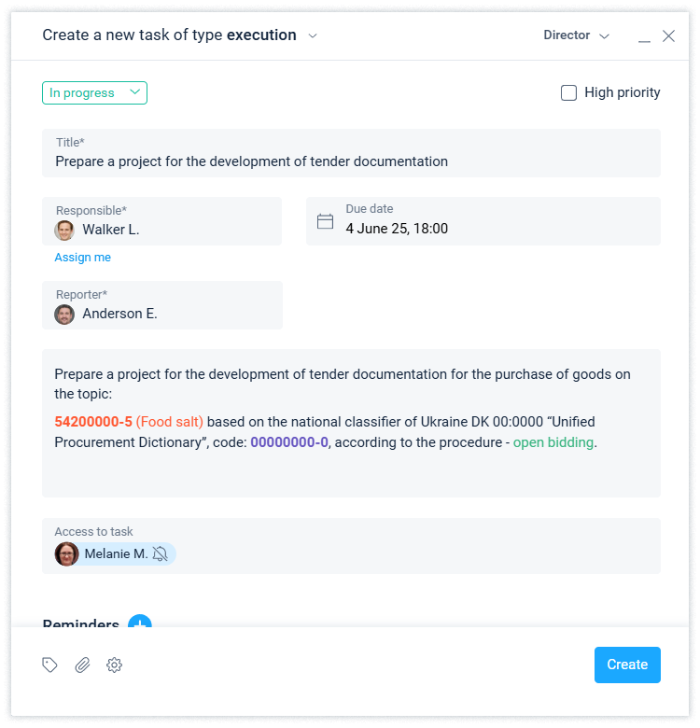The height and width of the screenshot is (728, 700).
Task: Enable the High priority checkbox
Action: coord(568,92)
